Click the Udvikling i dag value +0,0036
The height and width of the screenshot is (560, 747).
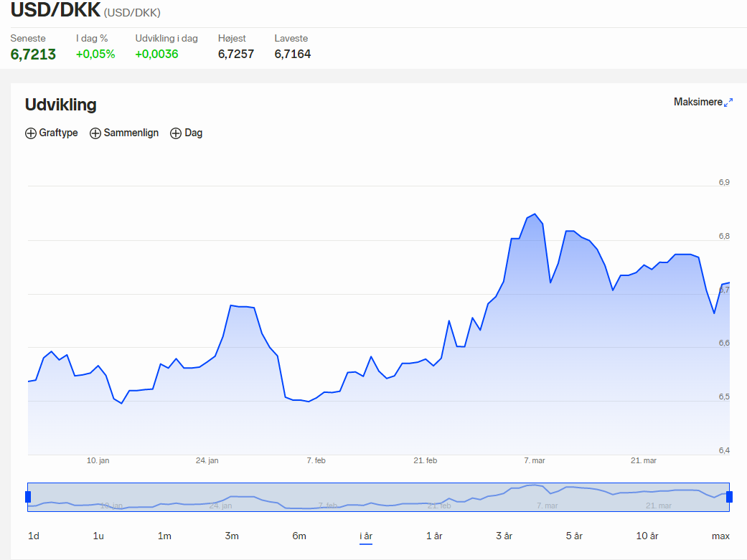pos(156,54)
